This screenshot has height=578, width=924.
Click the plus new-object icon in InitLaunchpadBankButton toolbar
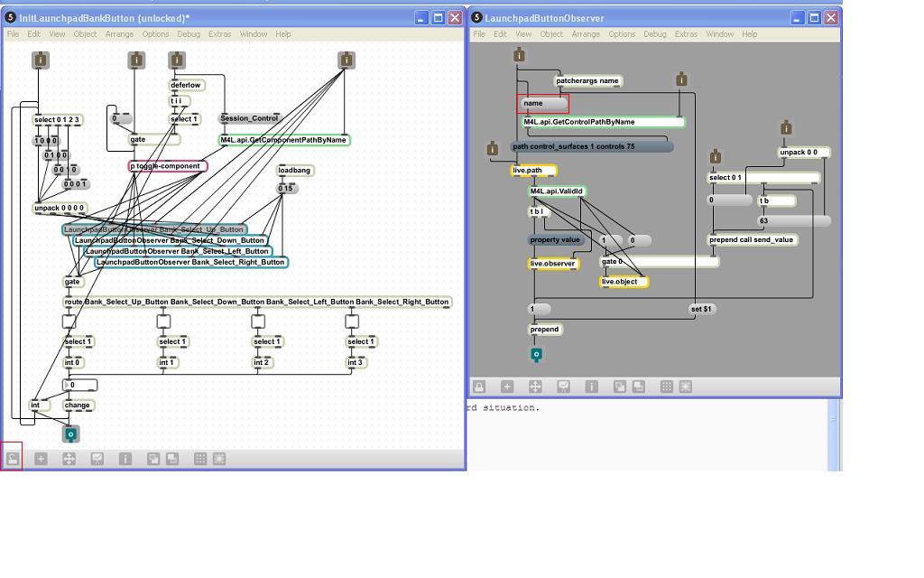pos(41,458)
